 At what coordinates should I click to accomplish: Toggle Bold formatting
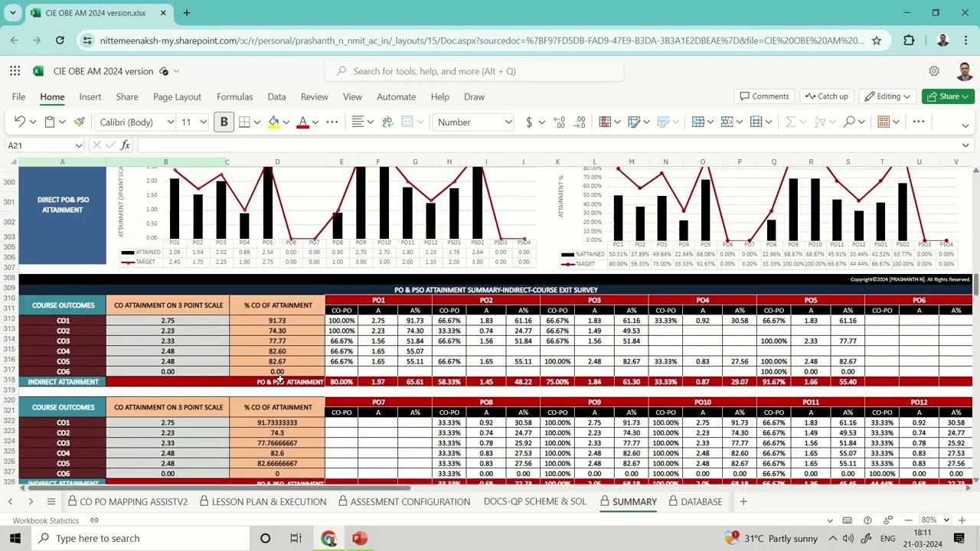pyautogui.click(x=224, y=122)
